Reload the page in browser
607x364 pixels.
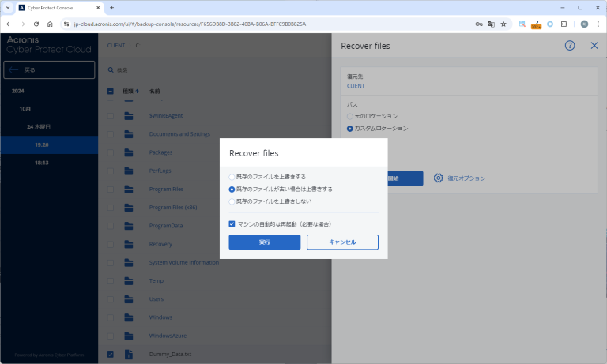[36, 24]
